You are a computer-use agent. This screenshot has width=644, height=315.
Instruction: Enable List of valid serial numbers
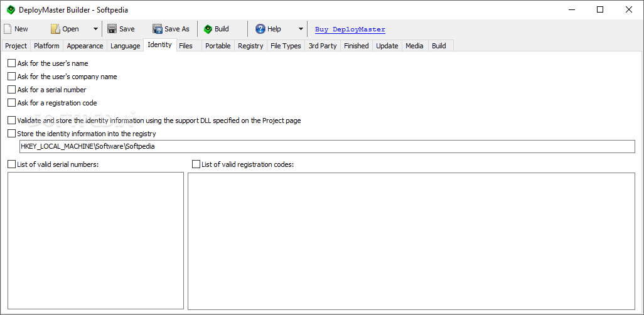pos(11,164)
